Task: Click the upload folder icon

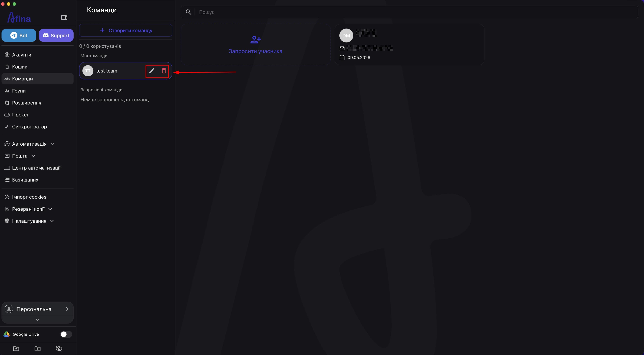Action: (x=16, y=349)
